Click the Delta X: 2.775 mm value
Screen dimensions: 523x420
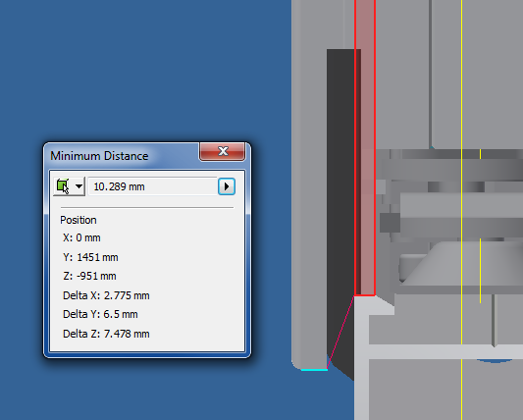tap(106, 295)
